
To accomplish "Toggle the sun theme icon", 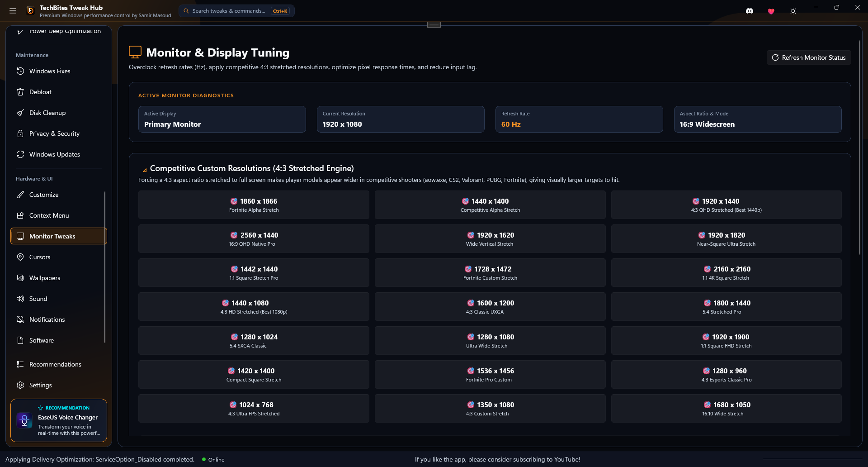I will (x=793, y=11).
